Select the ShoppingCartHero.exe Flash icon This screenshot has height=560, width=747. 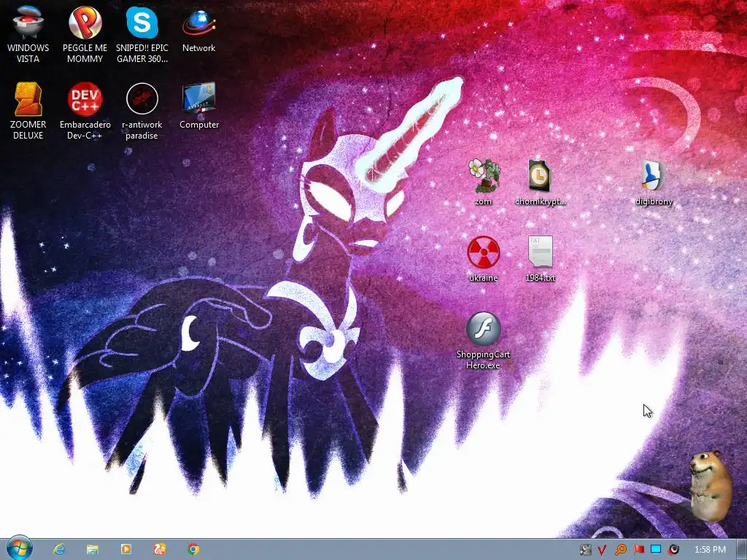pos(483,340)
